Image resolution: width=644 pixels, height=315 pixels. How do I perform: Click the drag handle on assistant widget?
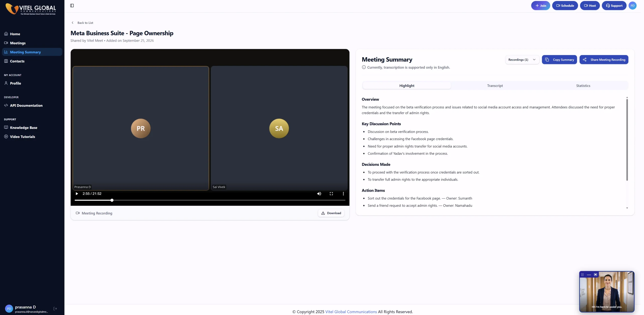pyautogui.click(x=582, y=274)
